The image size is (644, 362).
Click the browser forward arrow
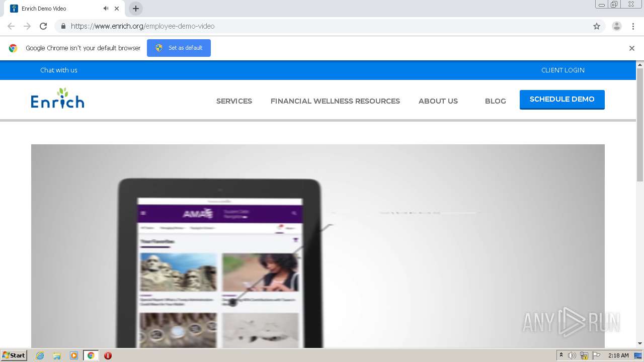coord(27,26)
